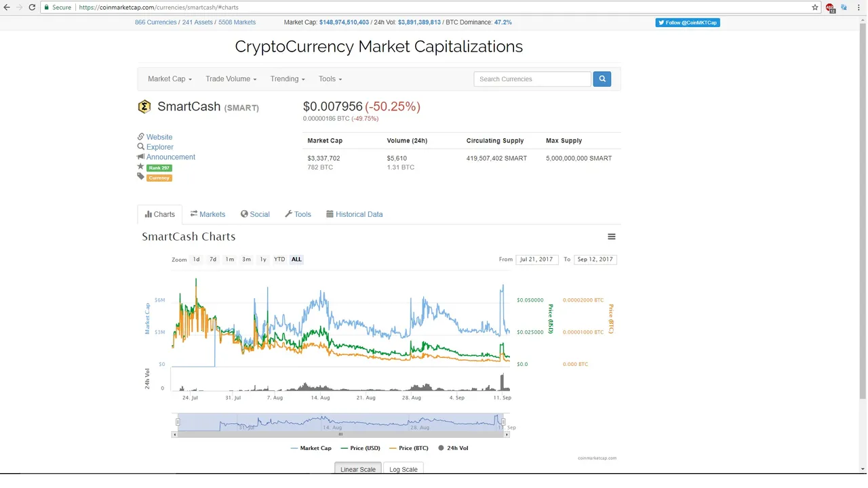Toggle Price (BTC) series in legend
The image size is (868, 488).
(409, 448)
